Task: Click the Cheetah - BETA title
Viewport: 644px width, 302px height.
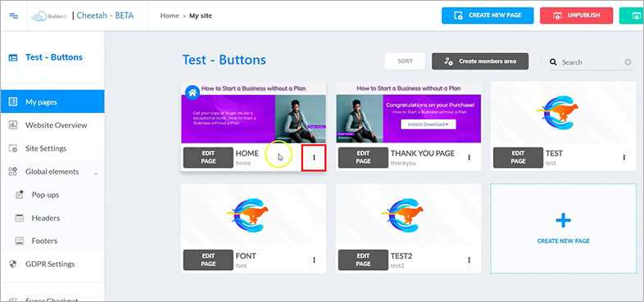Action: (105, 16)
